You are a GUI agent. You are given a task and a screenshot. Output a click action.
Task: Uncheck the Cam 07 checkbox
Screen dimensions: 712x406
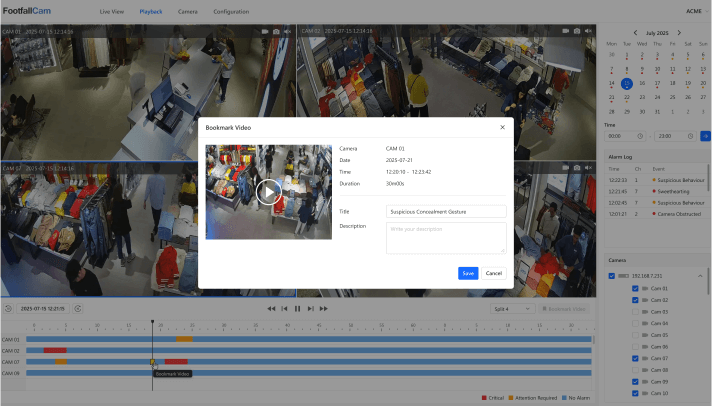tap(635, 358)
